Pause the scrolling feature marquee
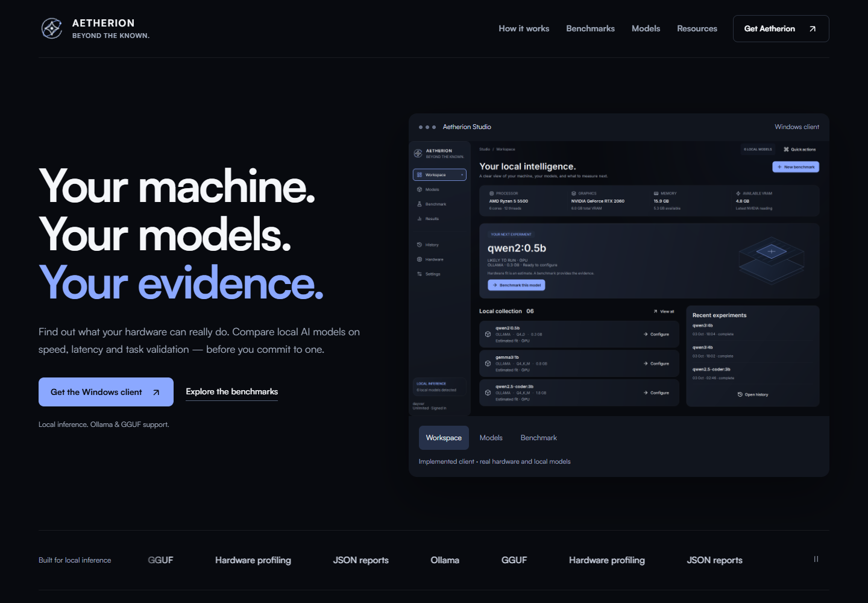This screenshot has width=868, height=603. point(816,560)
